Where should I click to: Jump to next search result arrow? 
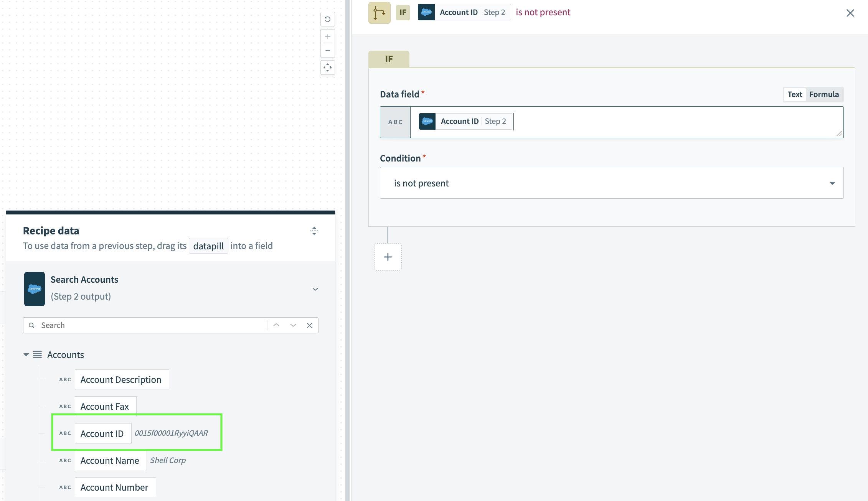coord(293,325)
